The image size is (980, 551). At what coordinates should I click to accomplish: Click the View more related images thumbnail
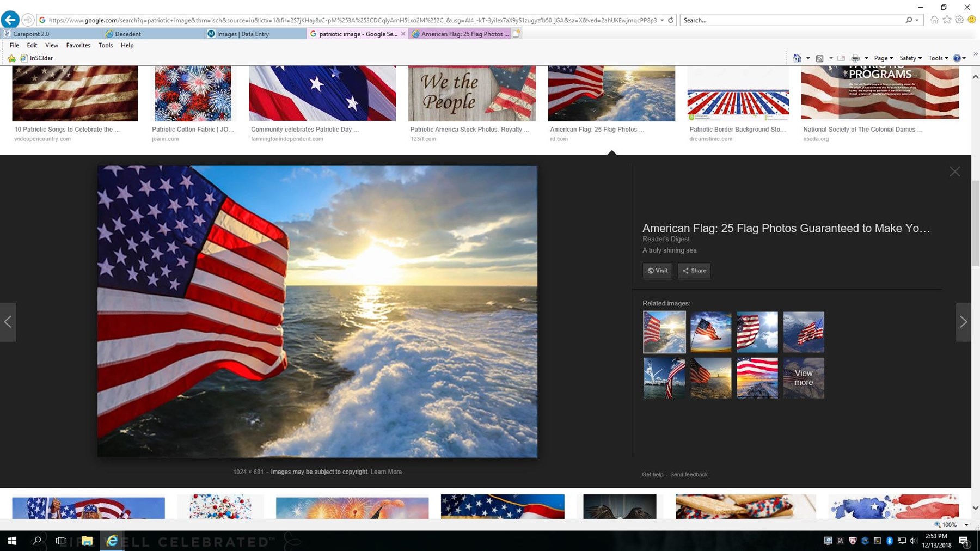pyautogui.click(x=804, y=378)
